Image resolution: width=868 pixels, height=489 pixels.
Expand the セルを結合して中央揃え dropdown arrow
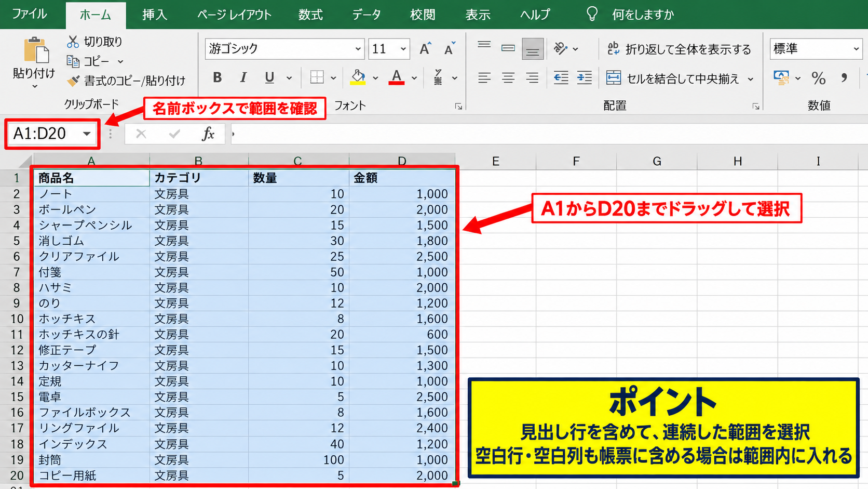point(751,79)
